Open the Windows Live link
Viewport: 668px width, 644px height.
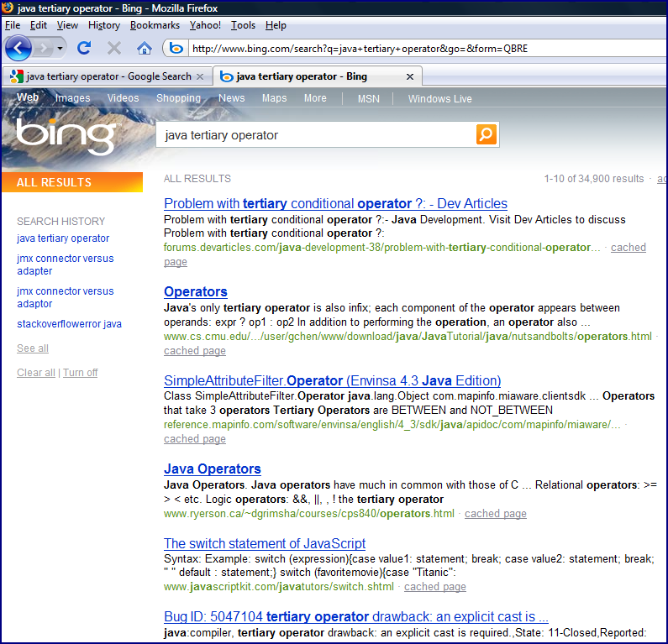(x=439, y=99)
